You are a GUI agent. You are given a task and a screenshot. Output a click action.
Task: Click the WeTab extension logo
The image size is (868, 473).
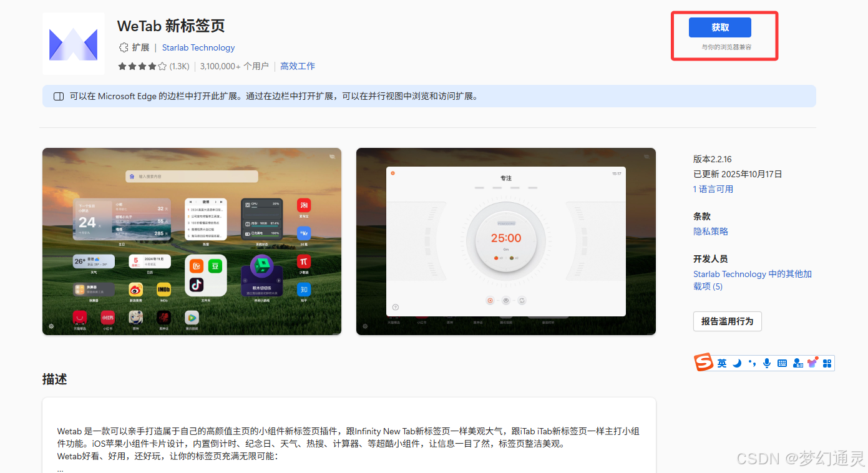pos(73,44)
